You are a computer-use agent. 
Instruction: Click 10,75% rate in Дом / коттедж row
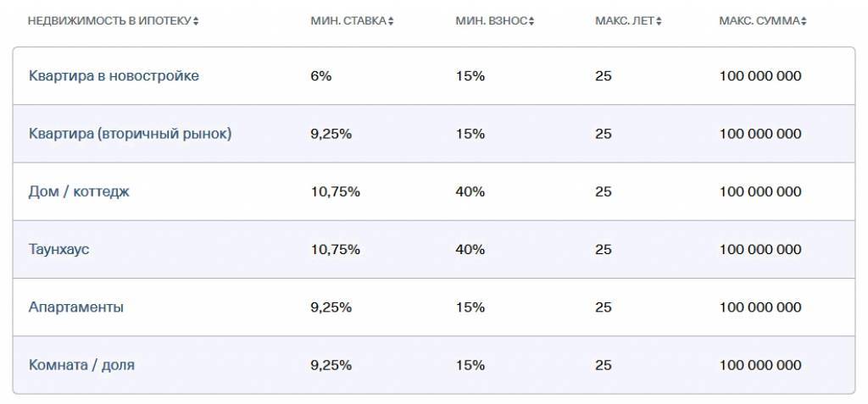click(335, 191)
